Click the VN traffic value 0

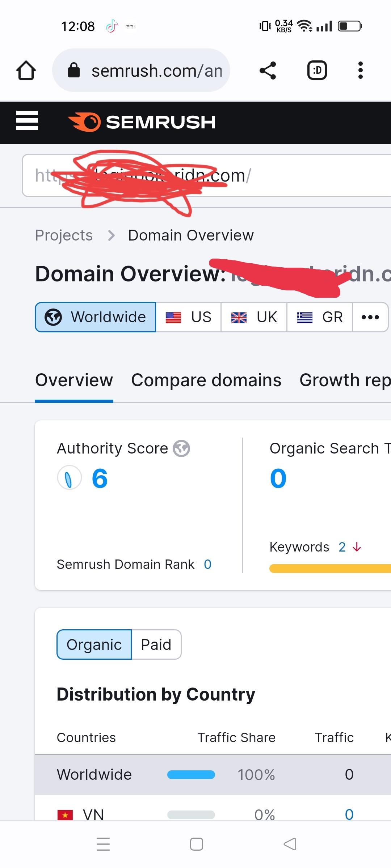tap(349, 814)
